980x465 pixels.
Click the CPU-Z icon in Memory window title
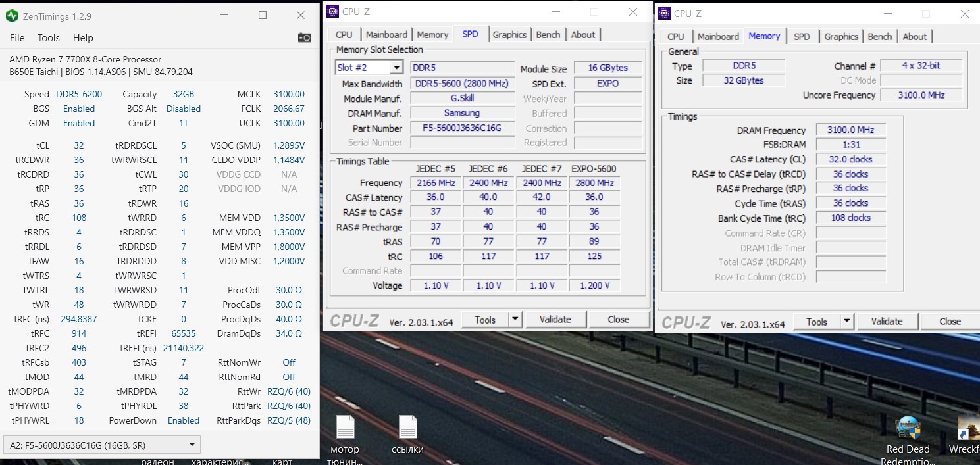pos(664,13)
